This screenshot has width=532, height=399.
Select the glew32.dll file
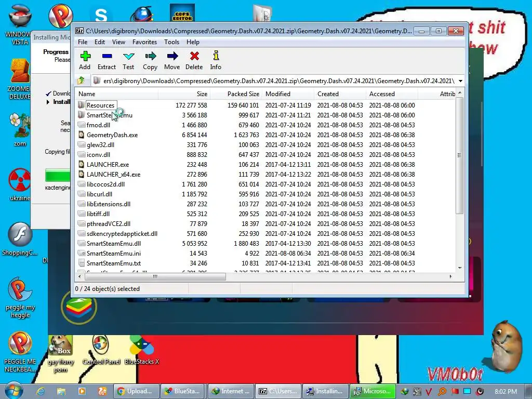pos(100,144)
